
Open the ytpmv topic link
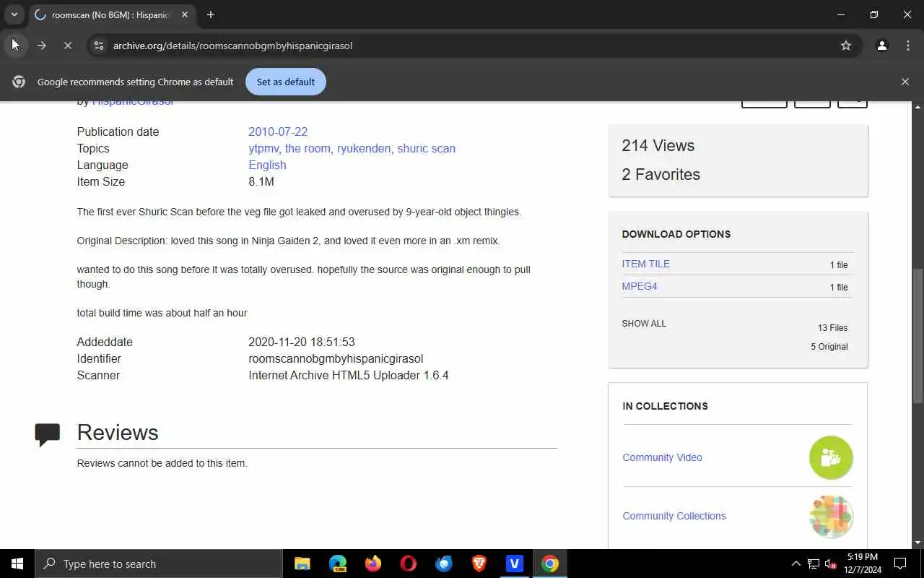[x=263, y=148]
